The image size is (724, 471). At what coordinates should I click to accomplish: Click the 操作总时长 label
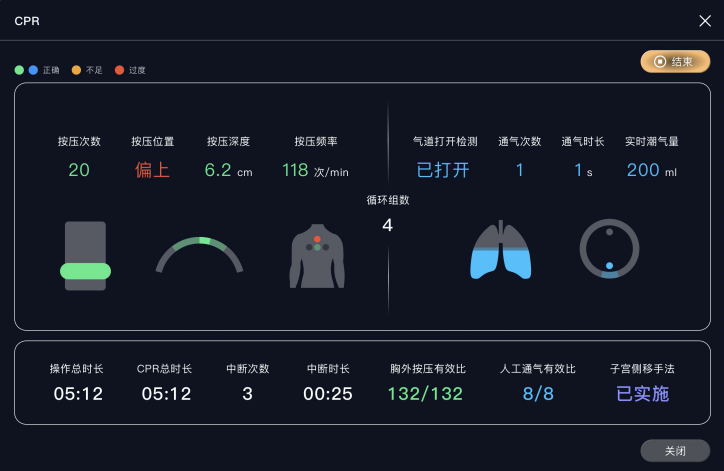pos(77,368)
